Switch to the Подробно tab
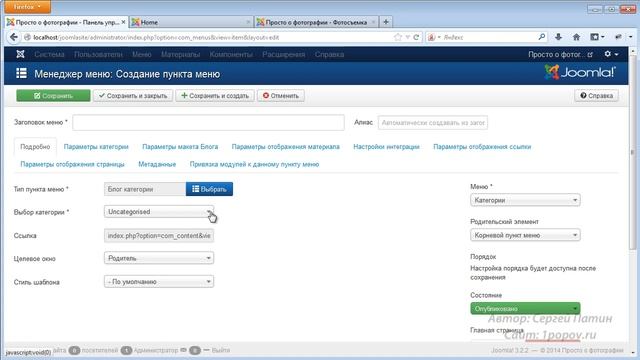 pyautogui.click(x=35, y=147)
